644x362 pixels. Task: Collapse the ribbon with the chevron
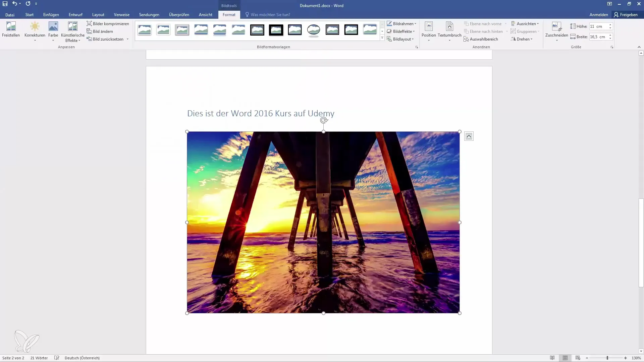[639, 47]
